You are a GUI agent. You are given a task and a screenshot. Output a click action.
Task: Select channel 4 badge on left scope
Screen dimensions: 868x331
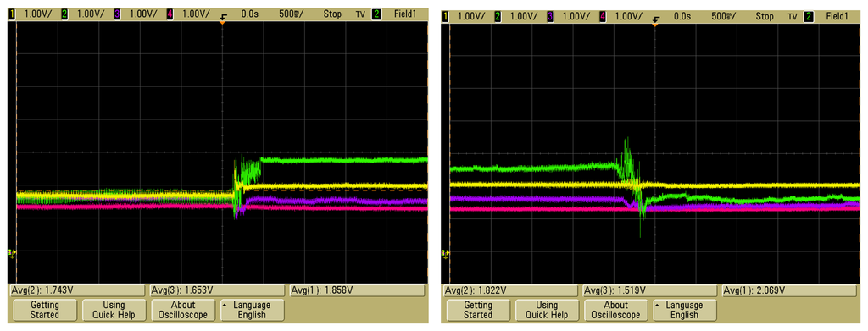click(170, 14)
